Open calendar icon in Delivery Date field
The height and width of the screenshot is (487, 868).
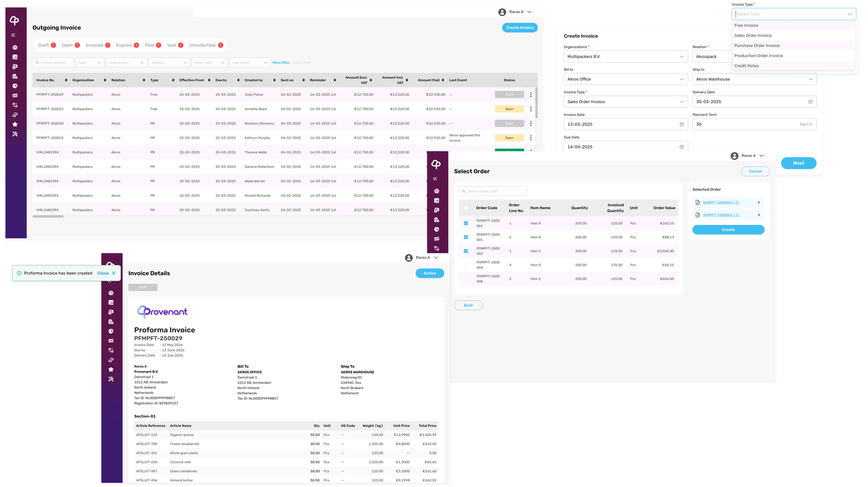click(810, 102)
